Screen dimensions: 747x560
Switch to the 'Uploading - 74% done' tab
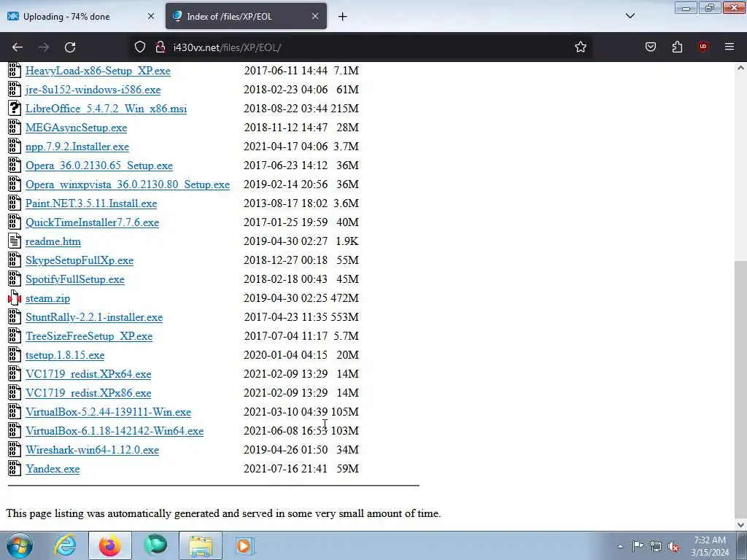click(80, 17)
